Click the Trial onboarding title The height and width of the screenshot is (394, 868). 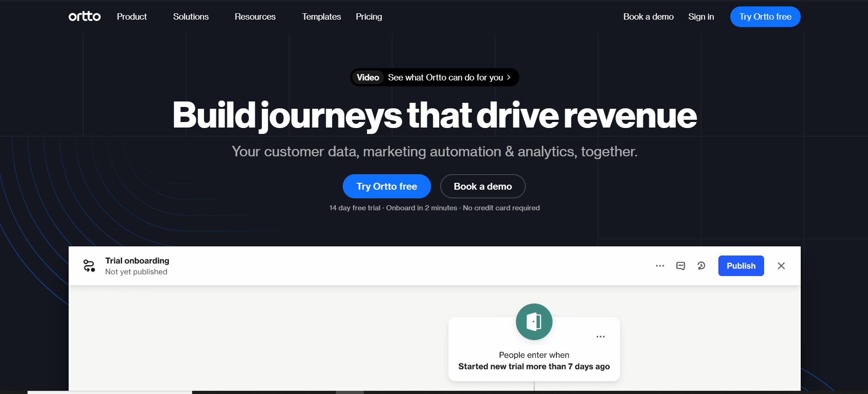click(137, 261)
